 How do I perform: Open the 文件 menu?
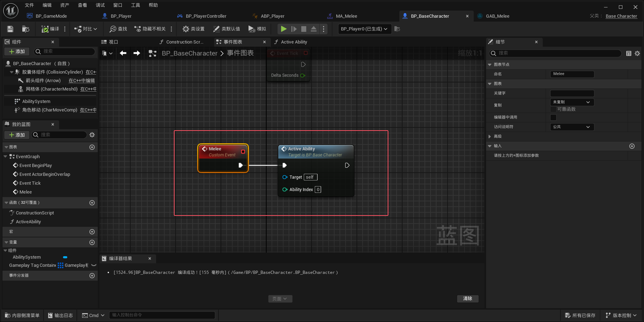coord(29,5)
